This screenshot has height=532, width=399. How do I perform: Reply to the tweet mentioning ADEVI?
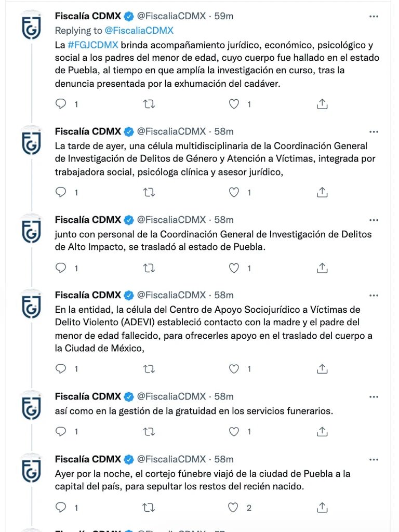click(x=61, y=369)
